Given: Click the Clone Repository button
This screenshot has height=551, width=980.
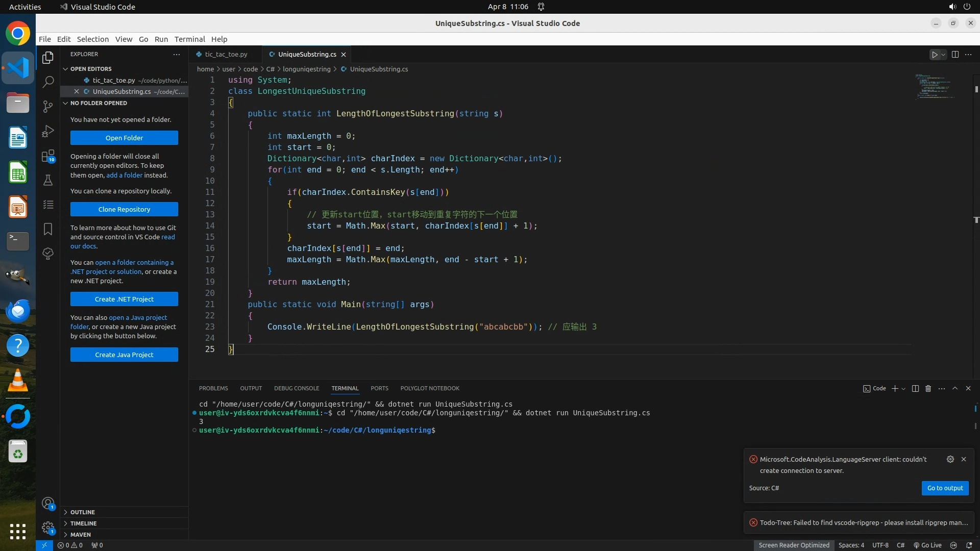Looking at the screenshot, I should (x=124, y=209).
